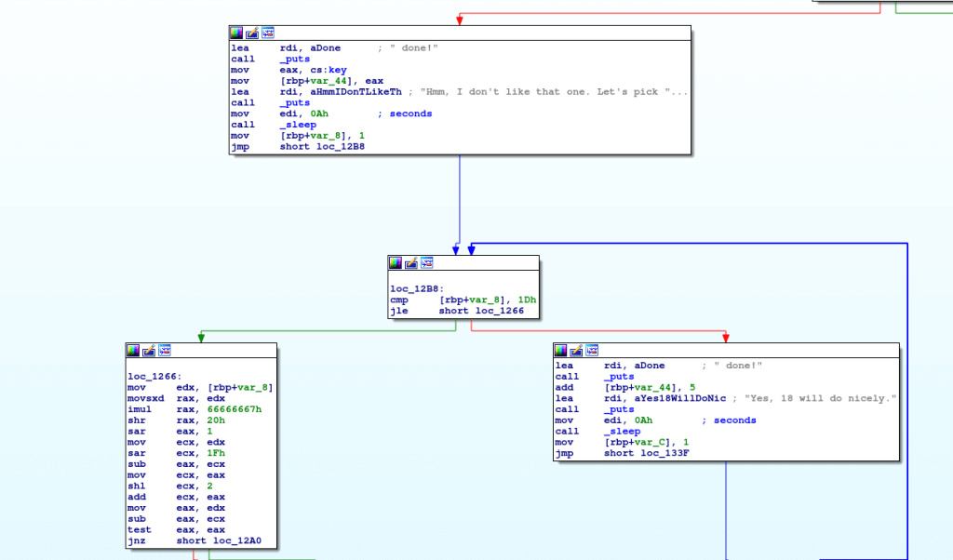This screenshot has width=953, height=560.
Task: Click pencil icon on bottom-right block
Action: click(576, 350)
